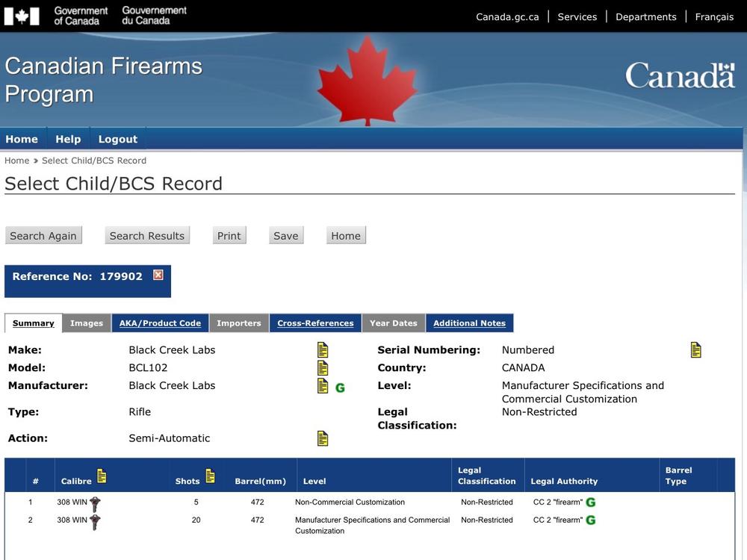The image size is (747, 560).
Task: Click the Shots column header
Action: (187, 481)
